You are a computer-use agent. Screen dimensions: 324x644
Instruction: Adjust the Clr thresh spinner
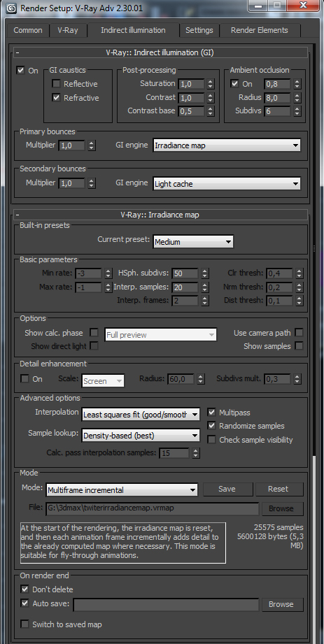299,273
